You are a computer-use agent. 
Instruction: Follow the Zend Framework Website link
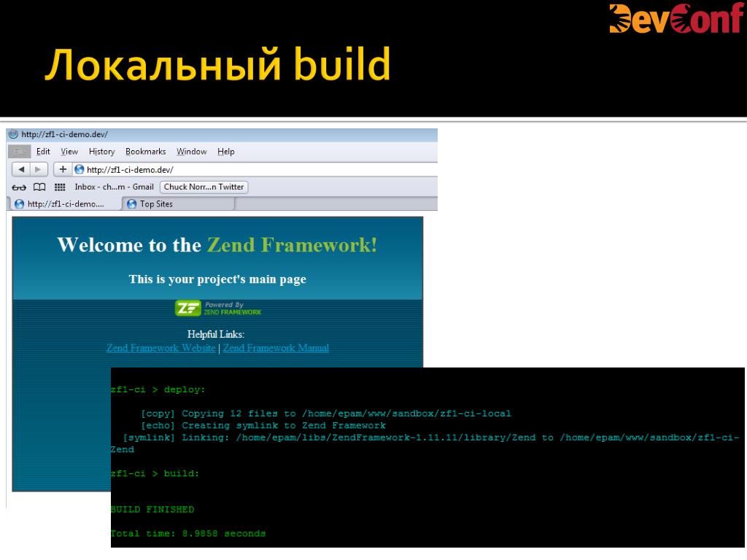coord(161,348)
